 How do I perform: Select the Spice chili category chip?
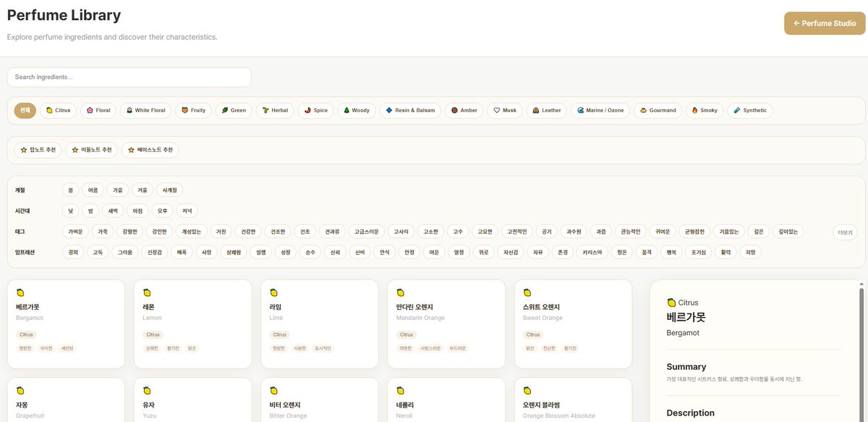[316, 111]
